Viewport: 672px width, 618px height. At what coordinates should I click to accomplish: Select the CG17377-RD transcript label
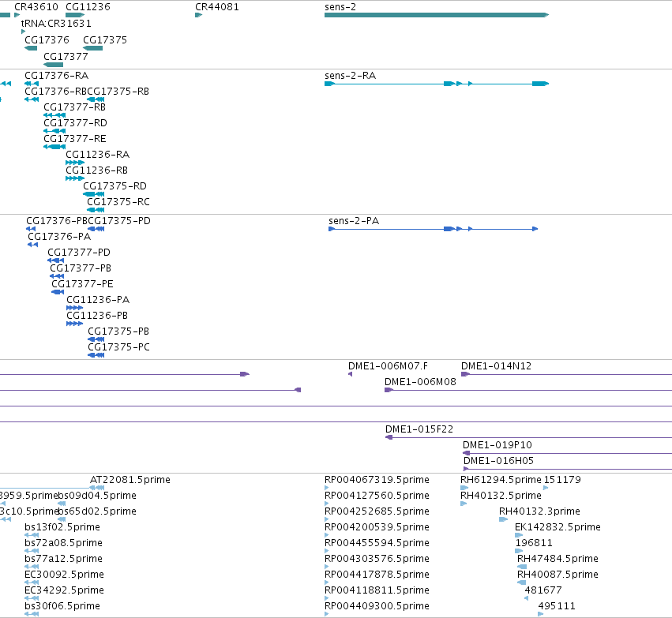(76, 123)
